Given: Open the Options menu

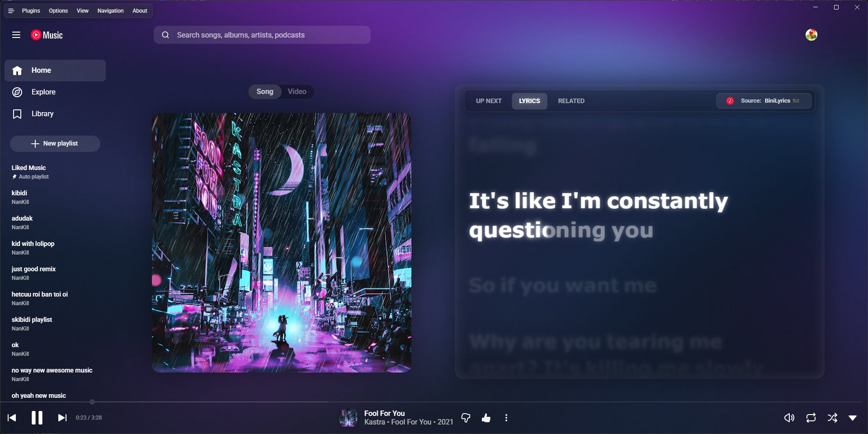Looking at the screenshot, I should click(x=58, y=11).
